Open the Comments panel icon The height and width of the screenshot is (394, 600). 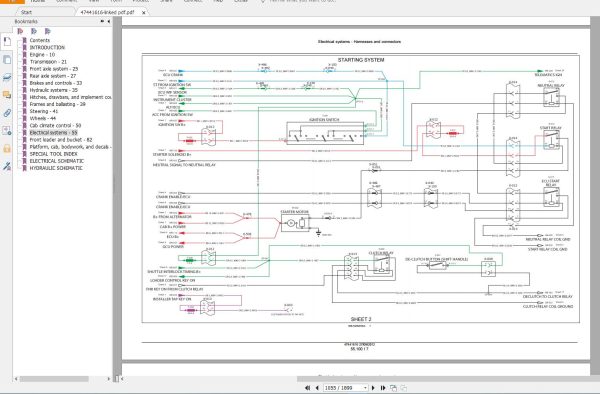[7, 94]
